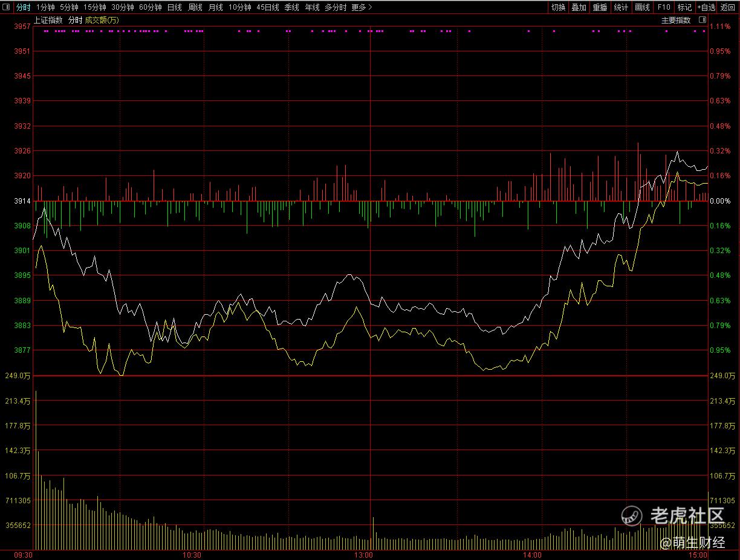Click the 10:30 time axis label
Screen dimensions: 740x560
pyautogui.click(x=192, y=555)
